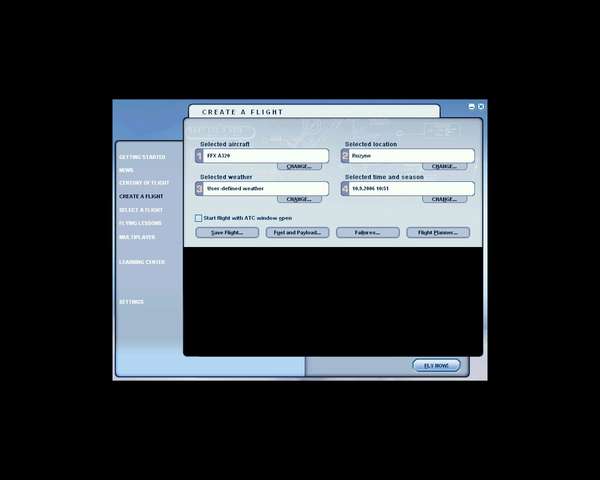Click the step 2 location number badge
This screenshot has width=600, height=480.
pos(345,156)
